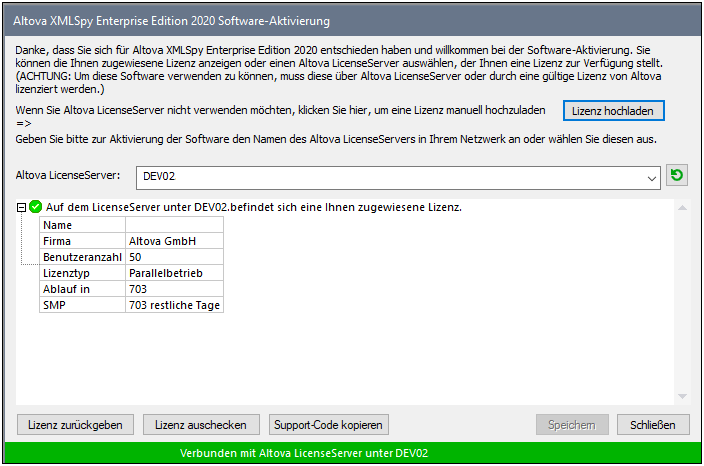Screen dimensions: 704x466
Task: Click the Schließen button
Action: pos(653,425)
